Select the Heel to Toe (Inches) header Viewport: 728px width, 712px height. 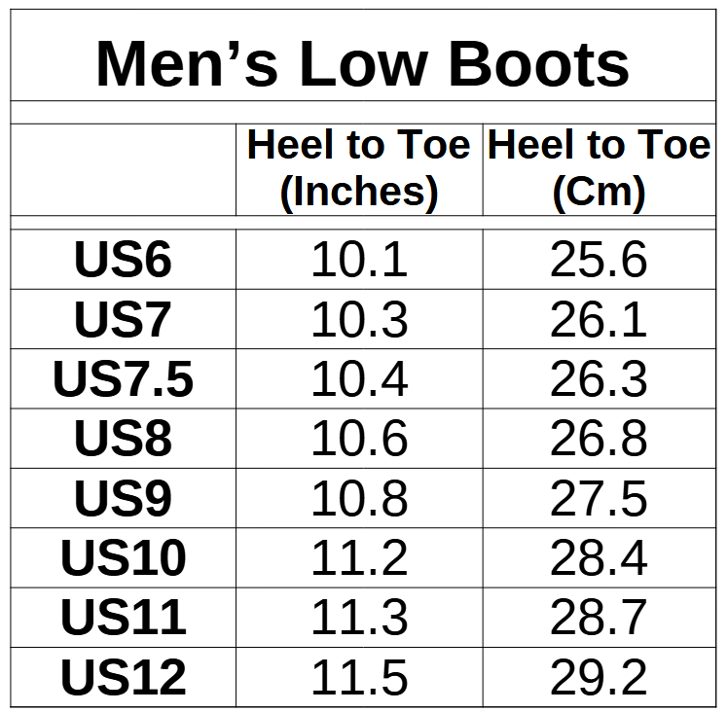point(359,169)
